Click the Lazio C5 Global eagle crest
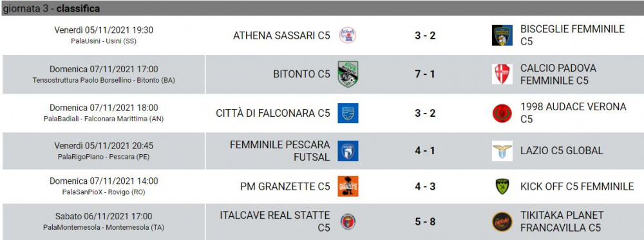 coord(502,151)
